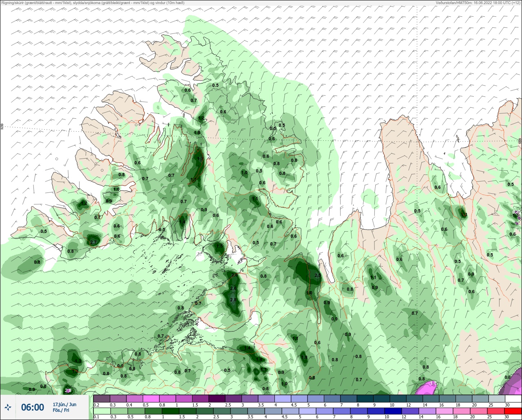Pick the palest green swatch between 0.1 and 0.3
This screenshot has width=522, height=420.
102,411
